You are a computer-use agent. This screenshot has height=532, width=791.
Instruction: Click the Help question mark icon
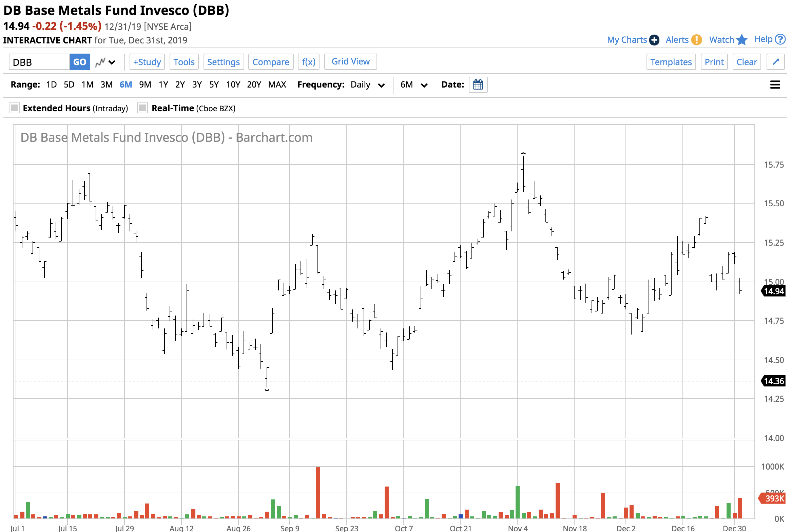[780, 40]
